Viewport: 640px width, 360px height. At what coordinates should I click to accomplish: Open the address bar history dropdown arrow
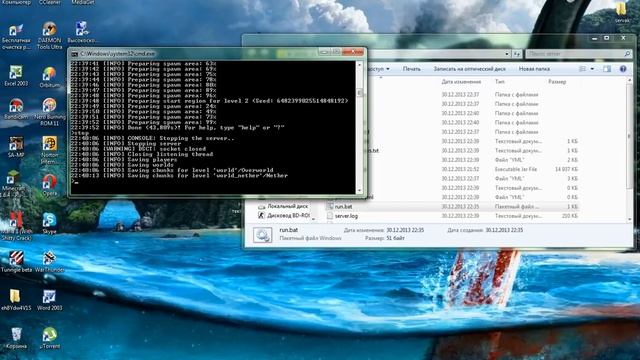(x=507, y=53)
